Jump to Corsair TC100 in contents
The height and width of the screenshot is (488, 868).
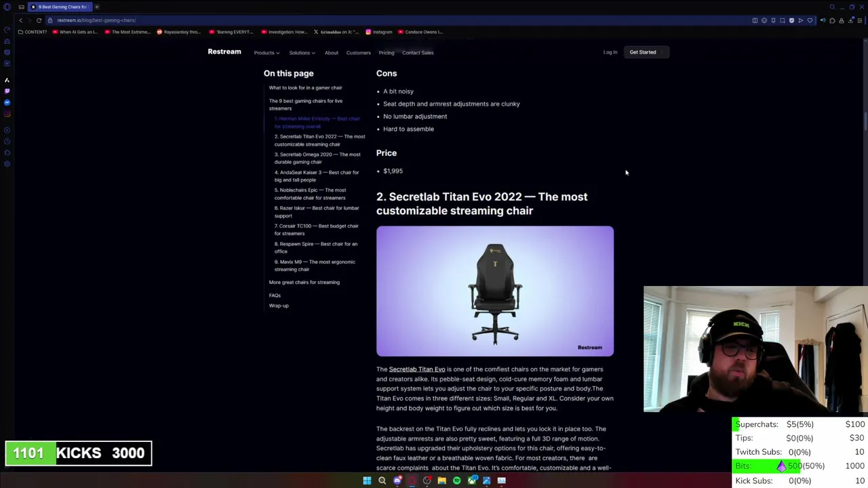tap(316, 229)
